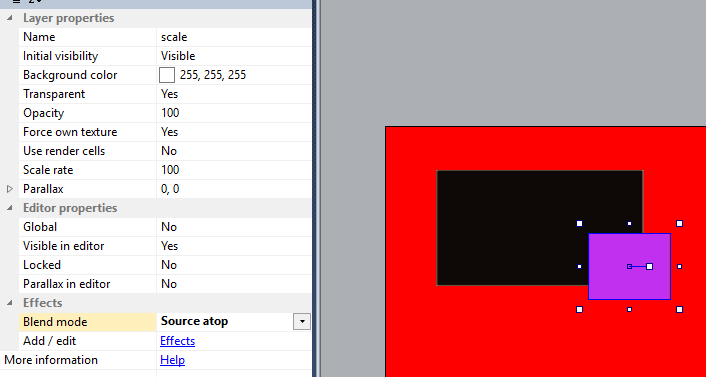Click the top-left selection resize handle
The height and width of the screenshot is (377, 706).
point(579,223)
